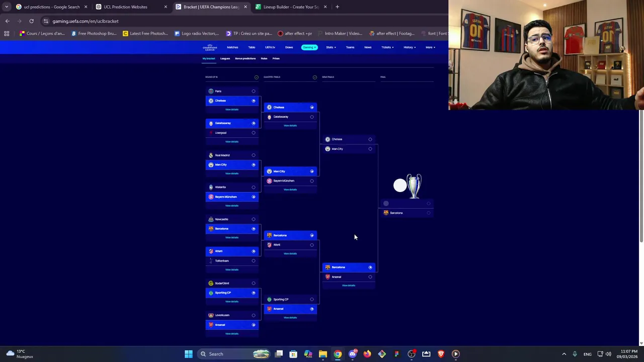Pick Chelsea in the semi-finals
Viewport: 644px width, 362px height.
point(349,139)
